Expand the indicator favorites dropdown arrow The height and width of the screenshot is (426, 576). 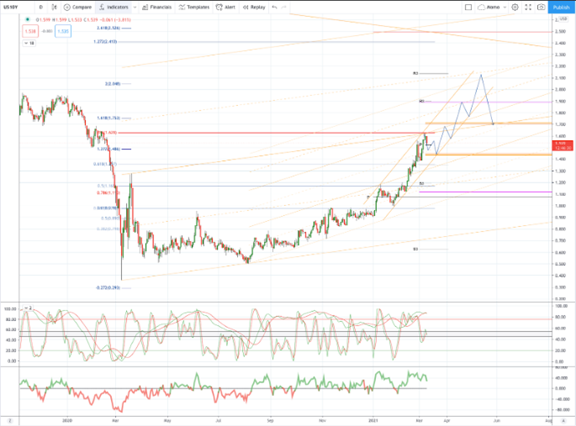tap(135, 7)
